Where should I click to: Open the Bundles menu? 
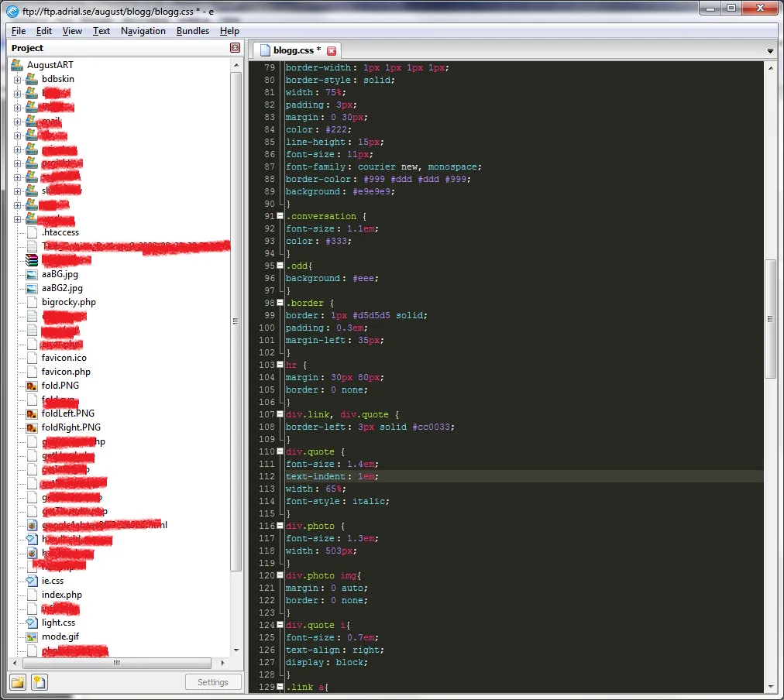click(192, 31)
